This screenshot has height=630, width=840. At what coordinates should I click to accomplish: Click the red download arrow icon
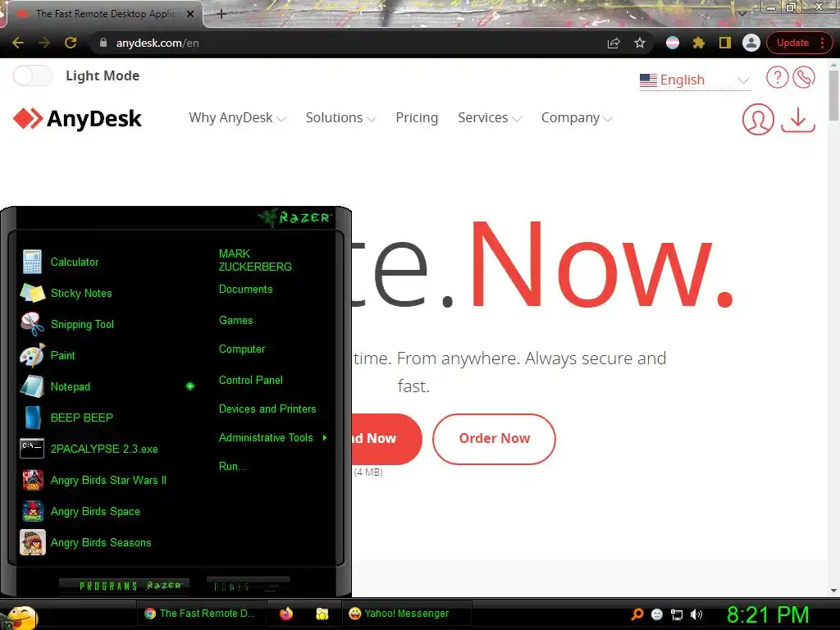pos(797,119)
